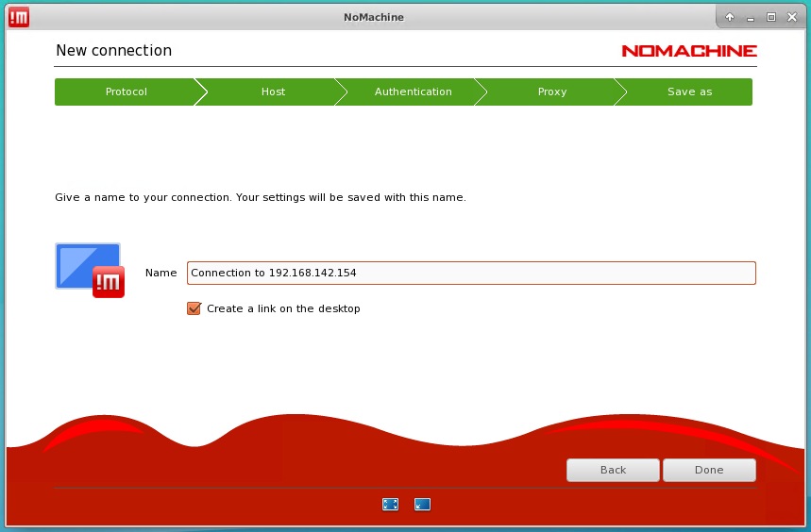This screenshot has height=532, width=811.
Task: Open the Authentication step
Action: tap(413, 91)
